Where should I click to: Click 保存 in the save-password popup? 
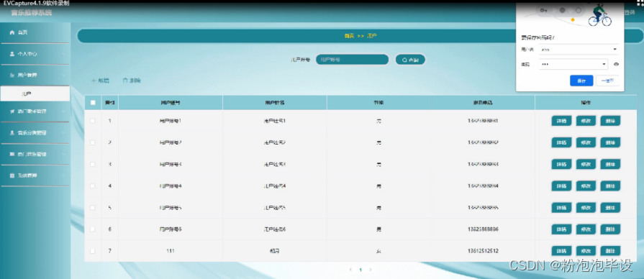click(581, 81)
